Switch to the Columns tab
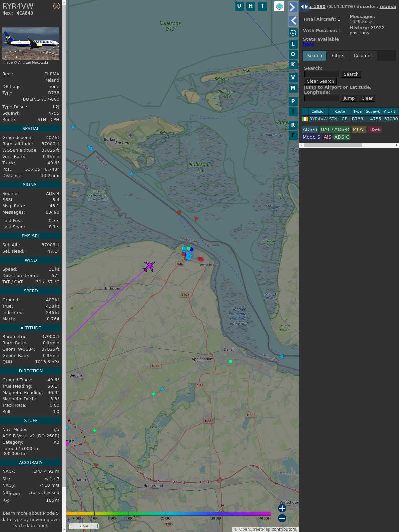The image size is (399, 532). [363, 56]
